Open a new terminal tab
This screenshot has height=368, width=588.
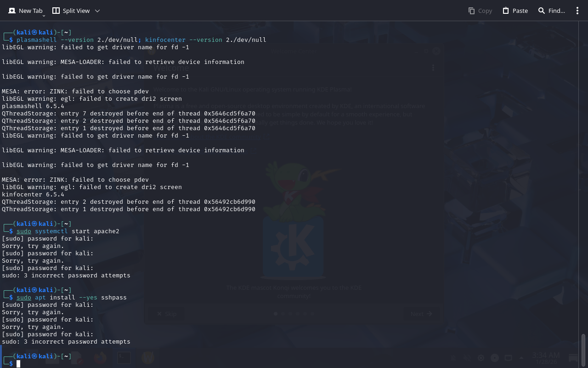[x=25, y=11]
